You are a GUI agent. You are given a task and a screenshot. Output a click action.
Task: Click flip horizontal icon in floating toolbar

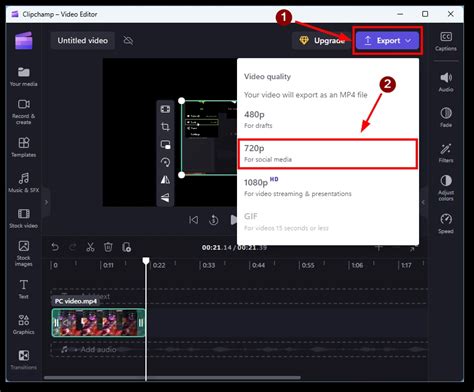click(165, 180)
